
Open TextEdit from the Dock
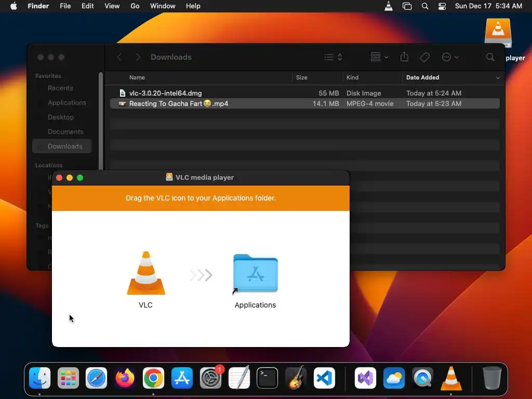[x=239, y=378]
